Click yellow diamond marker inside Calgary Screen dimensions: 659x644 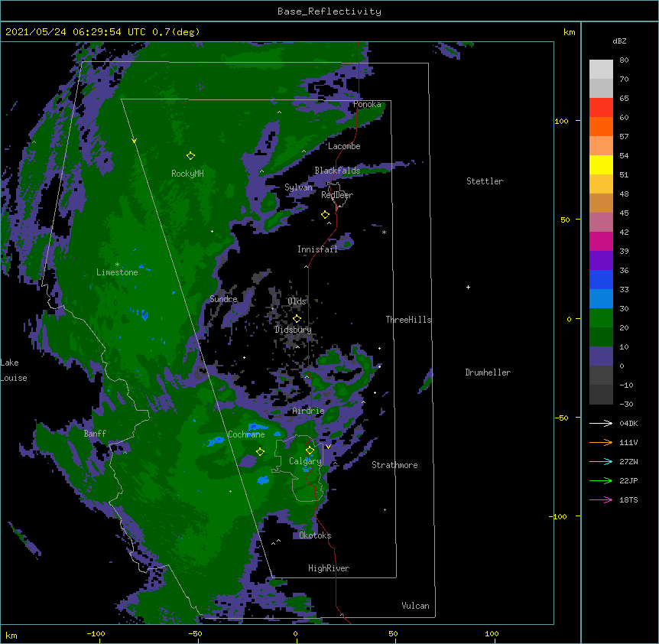pyautogui.click(x=310, y=450)
